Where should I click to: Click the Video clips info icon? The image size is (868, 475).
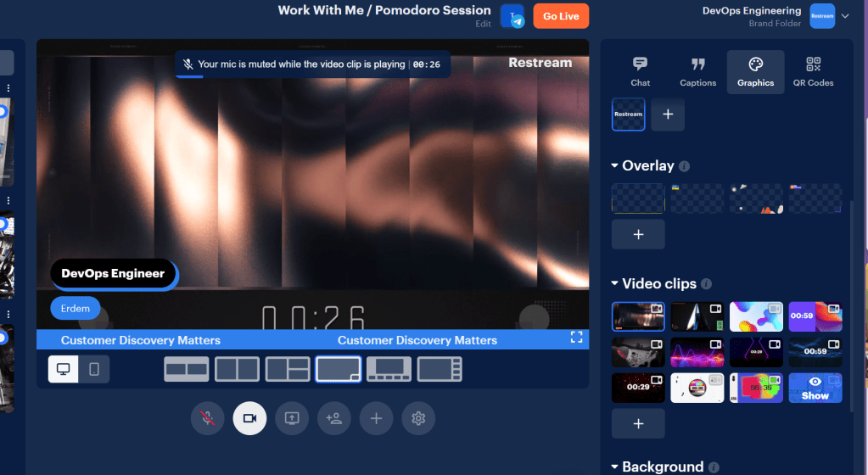coord(706,284)
